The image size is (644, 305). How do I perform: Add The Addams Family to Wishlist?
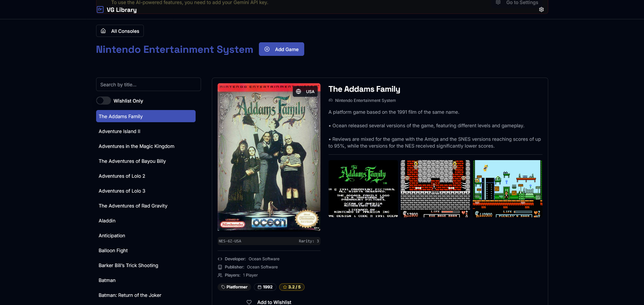pyautogui.click(x=269, y=302)
